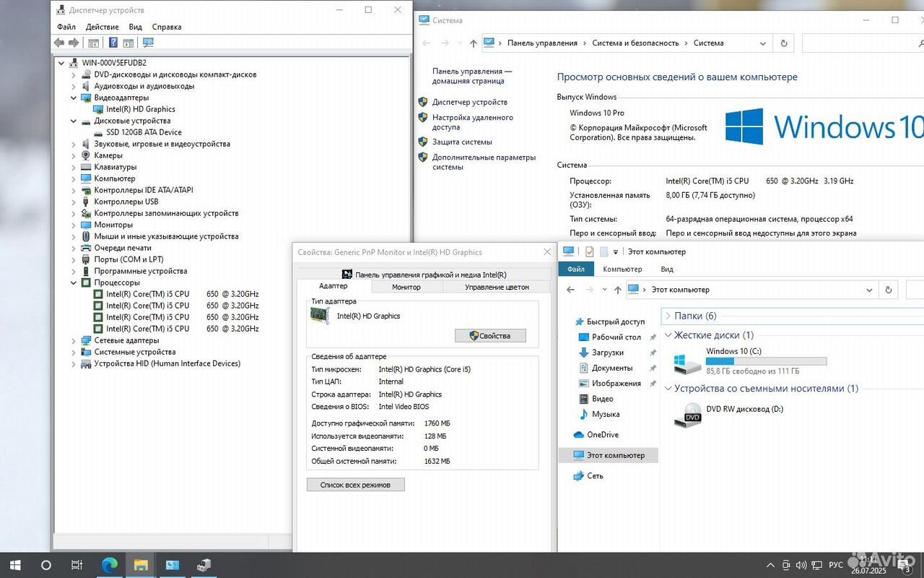Open File Explorer on taskbar
Screen dimensions: 924x578
(141, 565)
